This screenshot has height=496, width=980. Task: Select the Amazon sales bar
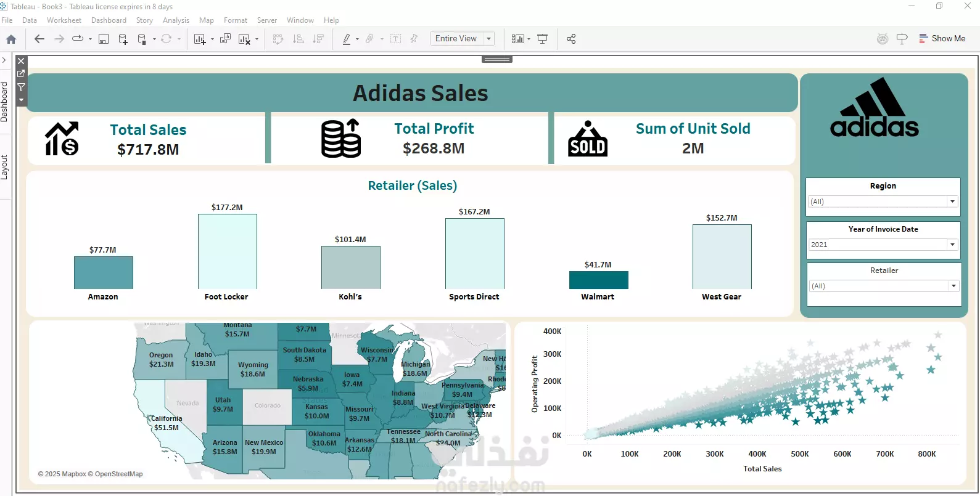click(104, 272)
